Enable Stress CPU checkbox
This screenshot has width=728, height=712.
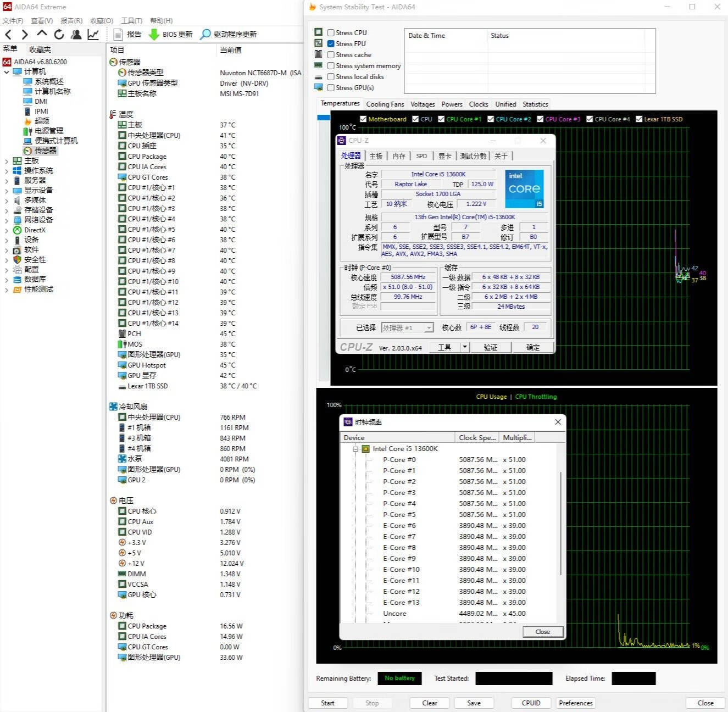(331, 33)
